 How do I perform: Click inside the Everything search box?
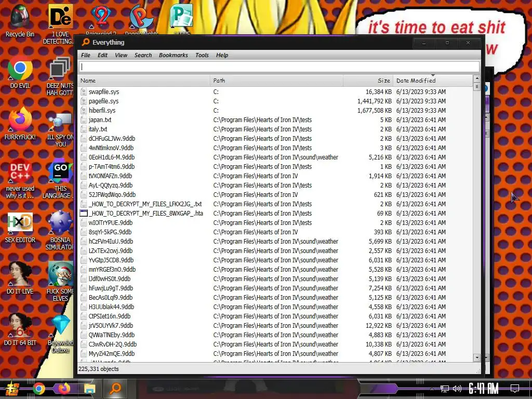279,67
